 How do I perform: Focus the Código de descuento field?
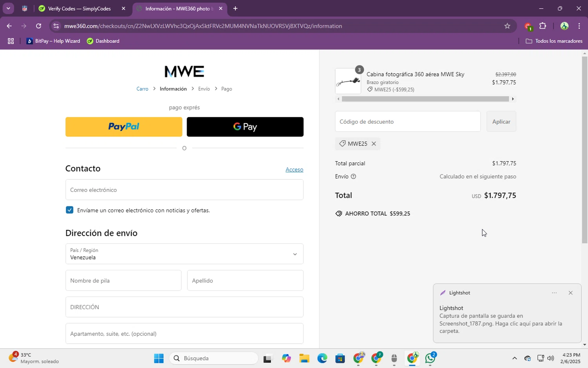point(408,122)
